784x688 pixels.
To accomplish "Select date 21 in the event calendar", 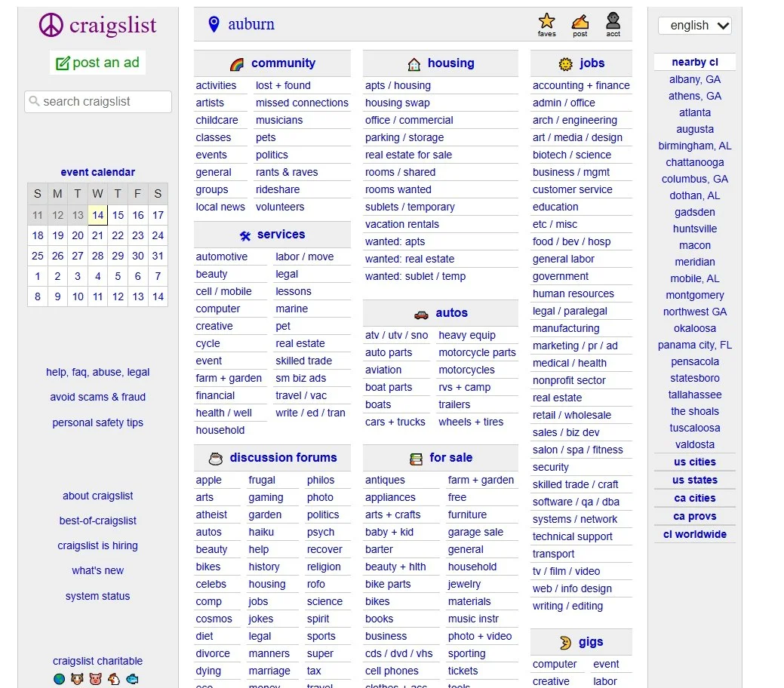I will coord(97,235).
